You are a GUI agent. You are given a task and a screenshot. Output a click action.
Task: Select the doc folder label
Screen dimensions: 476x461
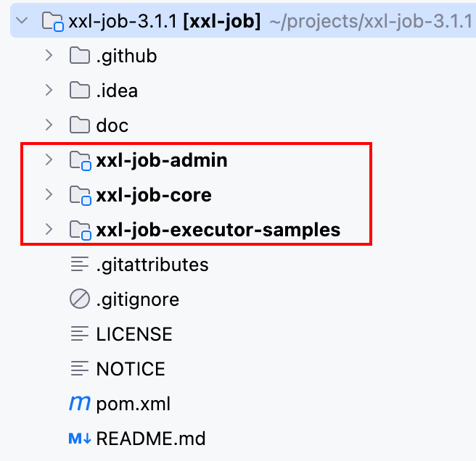(x=112, y=125)
